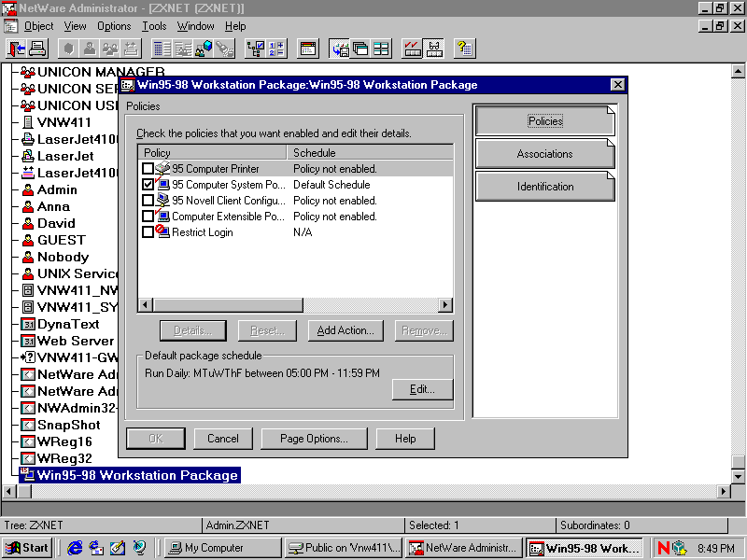Click the Exit door toolbar icon

click(17, 49)
